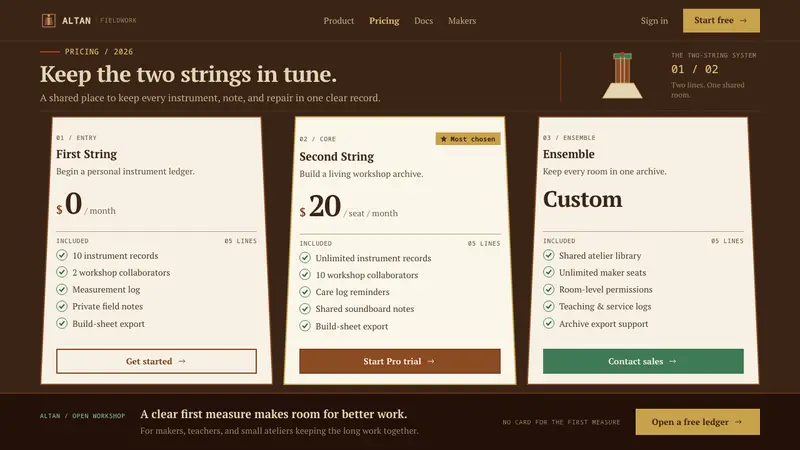Click check icon beside 10 instrument records
The width and height of the screenshot is (800, 450).
click(62, 255)
